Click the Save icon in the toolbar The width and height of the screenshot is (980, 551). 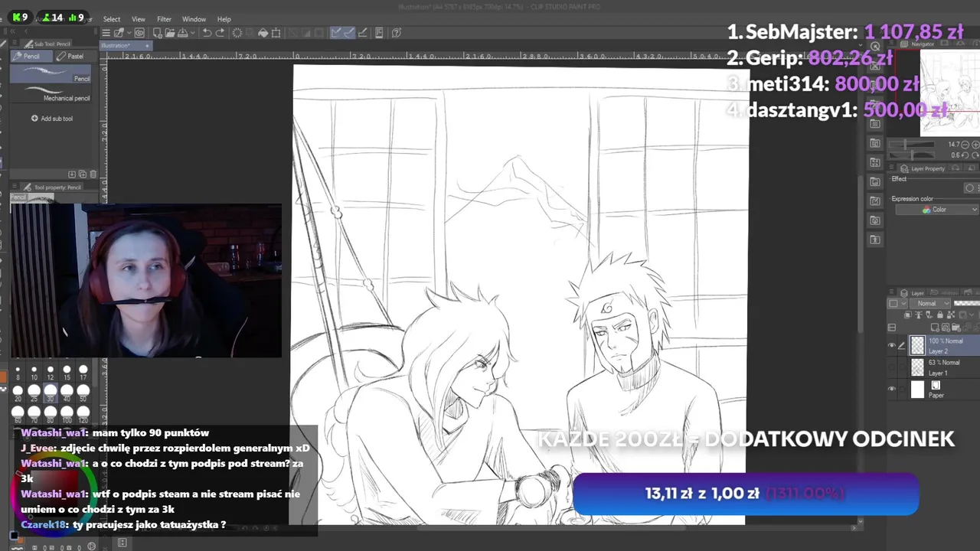(x=182, y=32)
